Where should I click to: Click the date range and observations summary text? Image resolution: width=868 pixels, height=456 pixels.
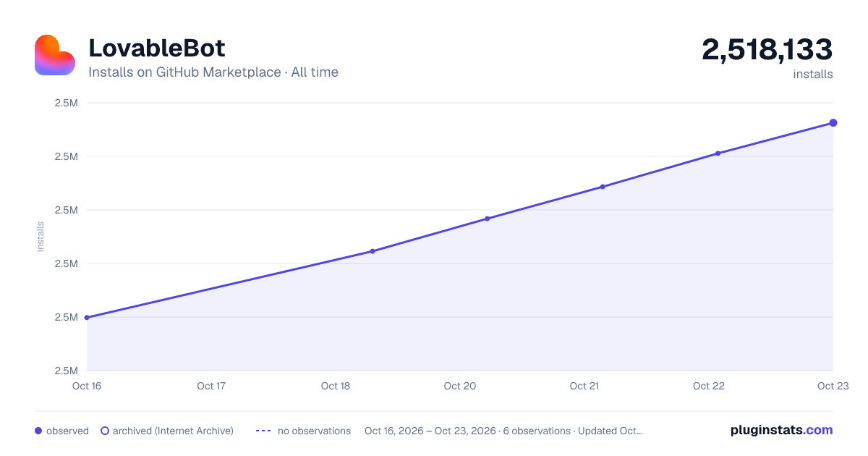(503, 431)
